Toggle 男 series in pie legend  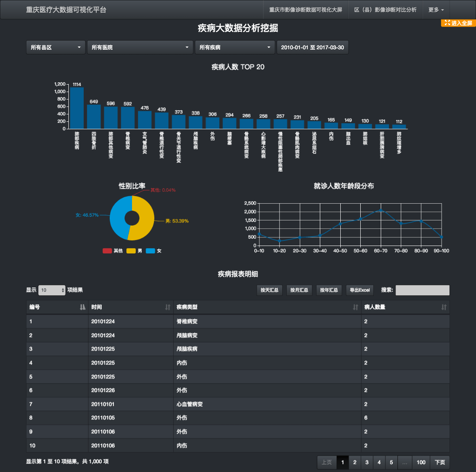[135, 251]
